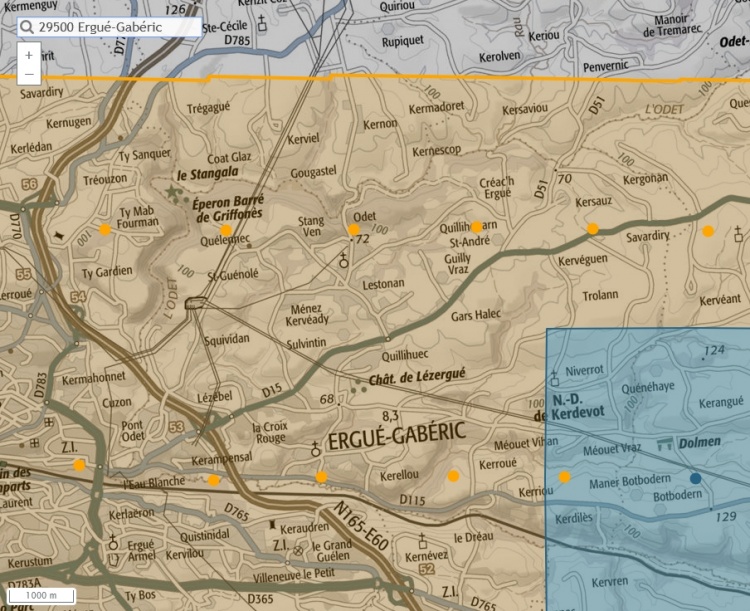750x611 pixels.
Task: Click the orange marker above Quélennec
Action: 226,231
